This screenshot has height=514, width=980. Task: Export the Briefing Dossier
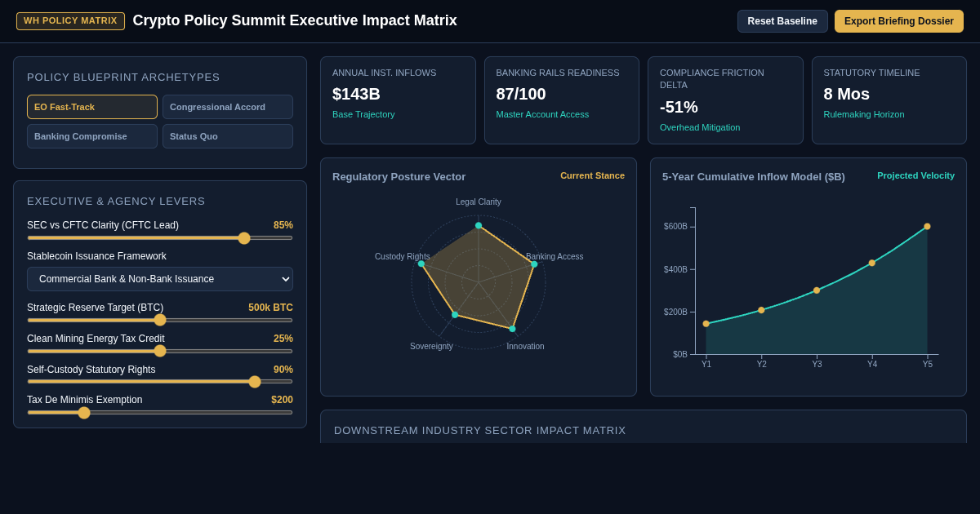899,21
